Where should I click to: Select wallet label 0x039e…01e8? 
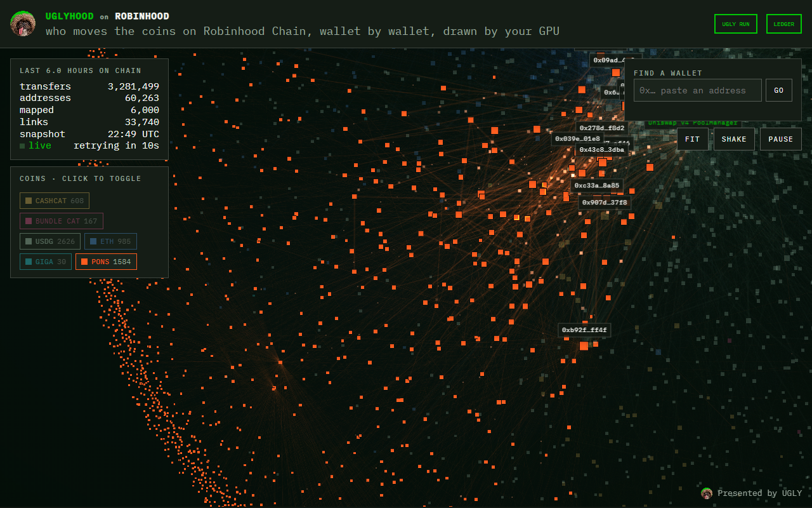click(577, 139)
